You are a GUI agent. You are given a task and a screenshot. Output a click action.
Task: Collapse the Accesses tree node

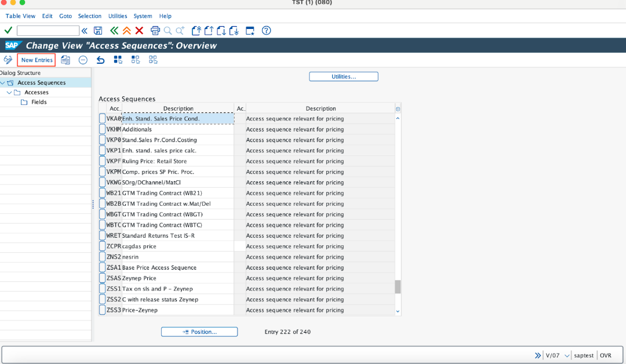pos(9,92)
